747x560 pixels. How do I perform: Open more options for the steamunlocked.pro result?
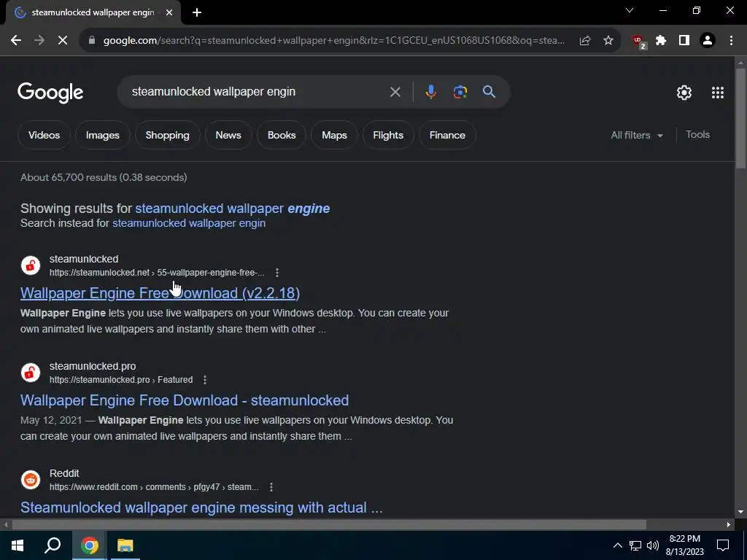(205, 380)
